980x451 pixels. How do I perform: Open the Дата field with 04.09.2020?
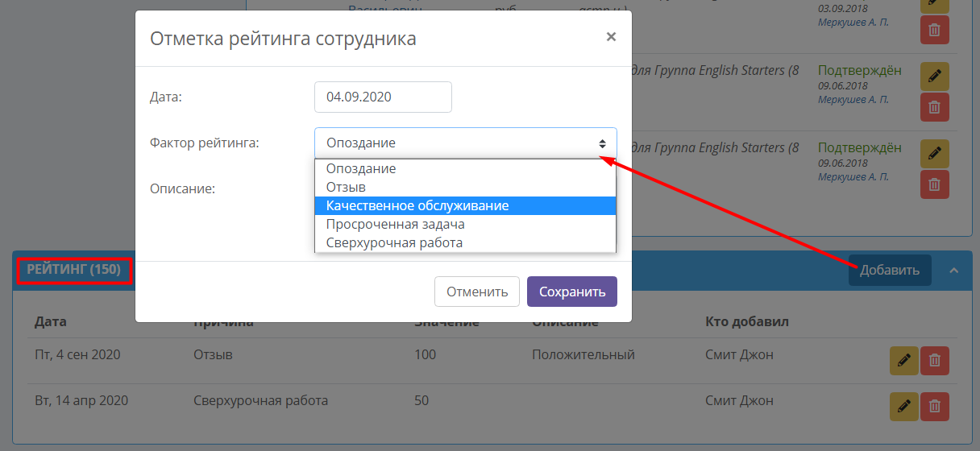(383, 97)
